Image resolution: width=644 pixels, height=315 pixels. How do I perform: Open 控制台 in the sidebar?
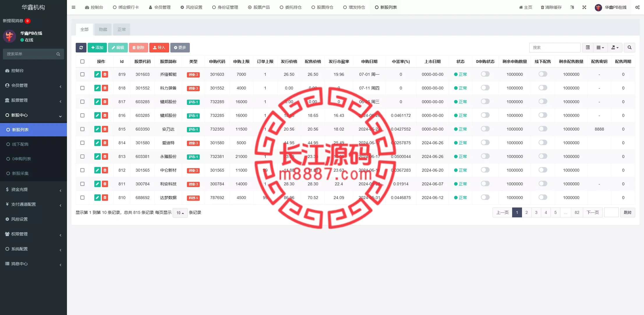tap(33, 71)
